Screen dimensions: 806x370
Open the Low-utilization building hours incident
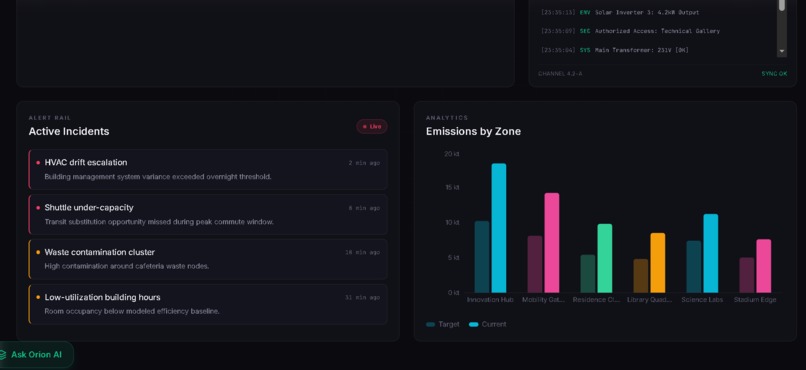point(208,304)
